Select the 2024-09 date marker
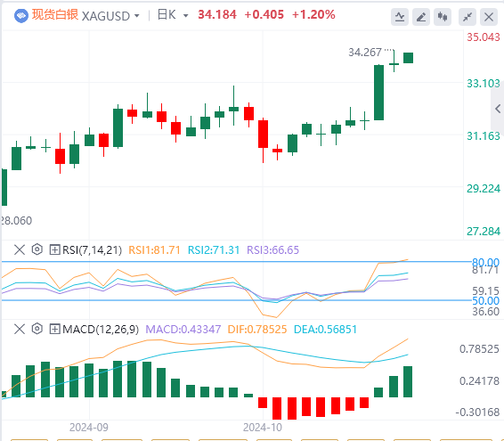The height and width of the screenshot is (441, 504). (x=89, y=427)
